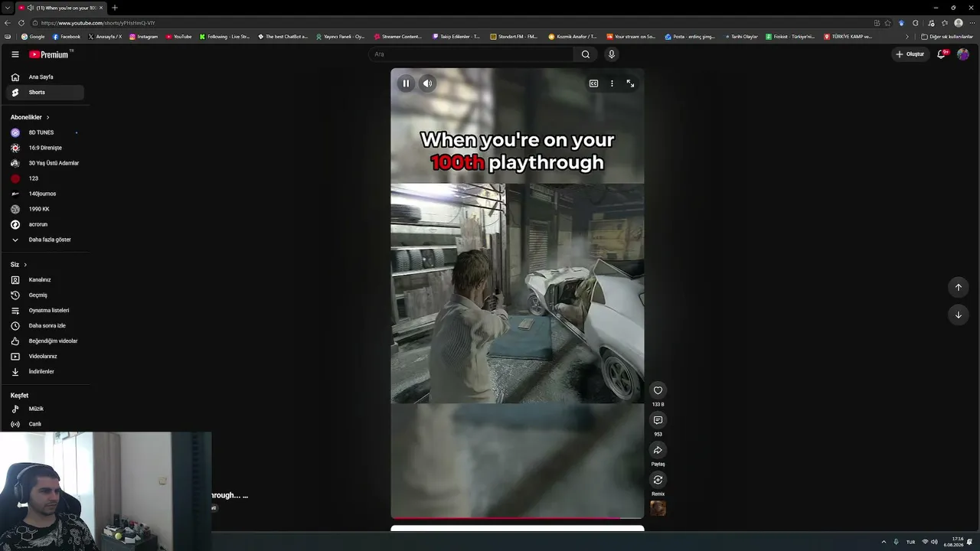Click the browser back arrow
Screen dimensions: 980x551
point(8,23)
